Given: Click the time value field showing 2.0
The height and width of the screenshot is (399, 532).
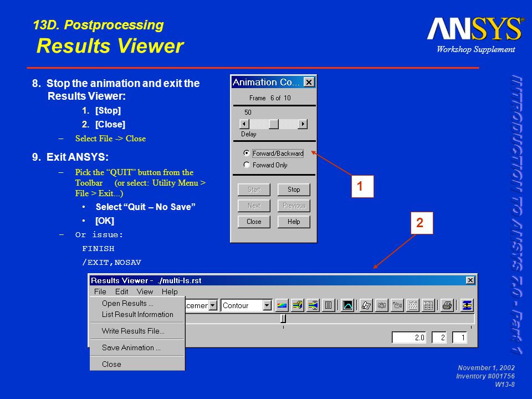Looking at the screenshot, I should 409,337.
